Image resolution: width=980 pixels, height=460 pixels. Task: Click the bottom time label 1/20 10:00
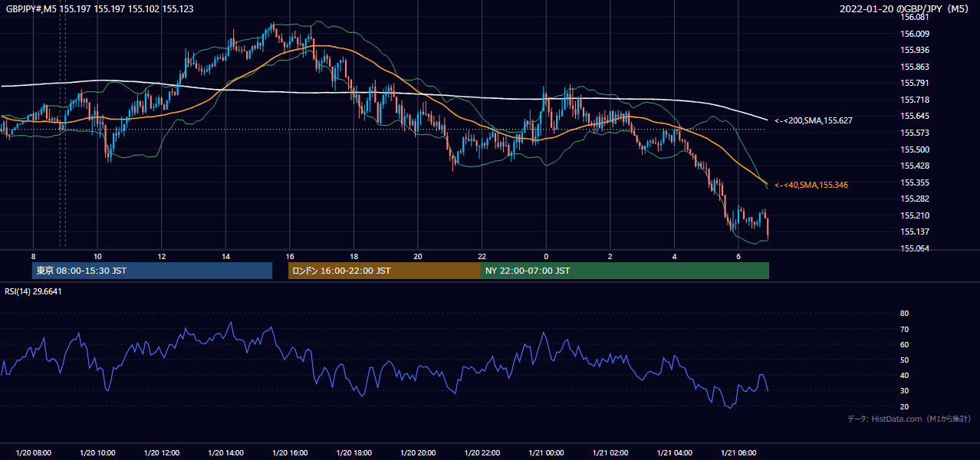tap(97, 453)
